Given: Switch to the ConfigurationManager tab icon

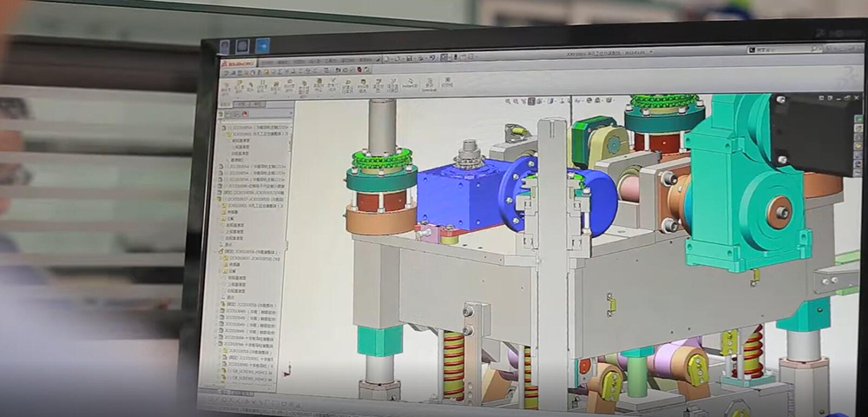Looking at the screenshot, I should [x=237, y=114].
